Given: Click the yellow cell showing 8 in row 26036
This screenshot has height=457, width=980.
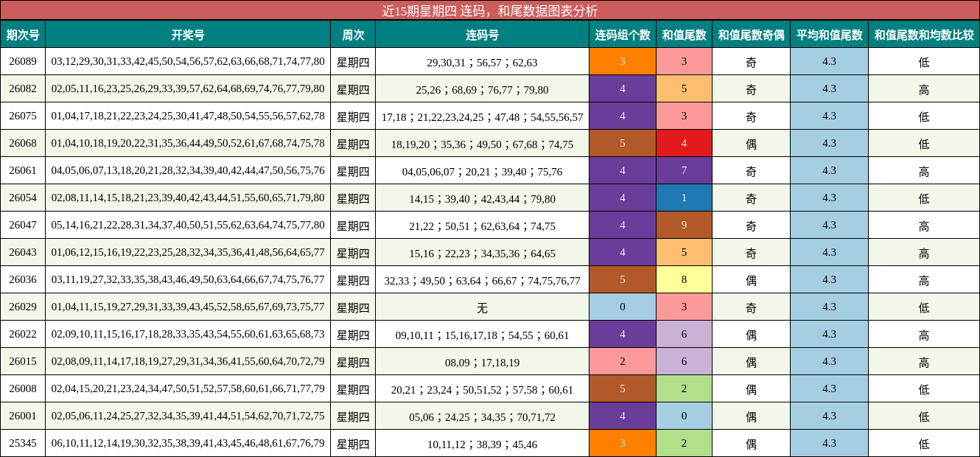Looking at the screenshot, I should coord(682,280).
